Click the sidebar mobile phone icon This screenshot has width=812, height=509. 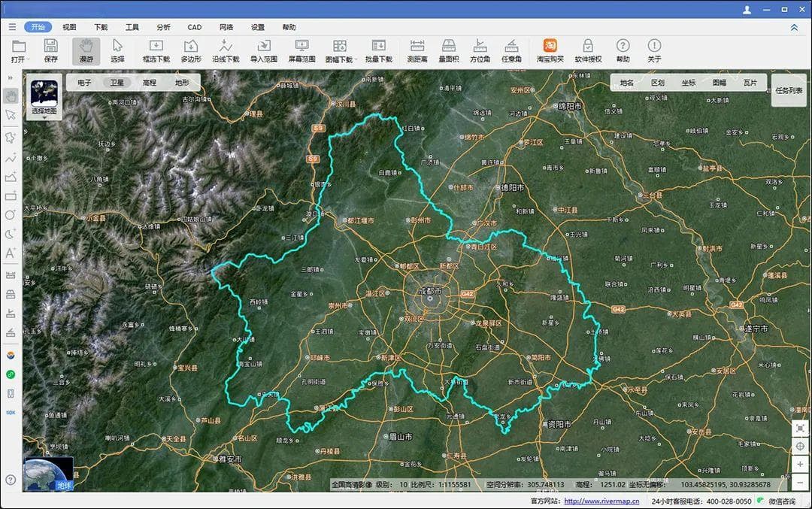[x=11, y=393]
